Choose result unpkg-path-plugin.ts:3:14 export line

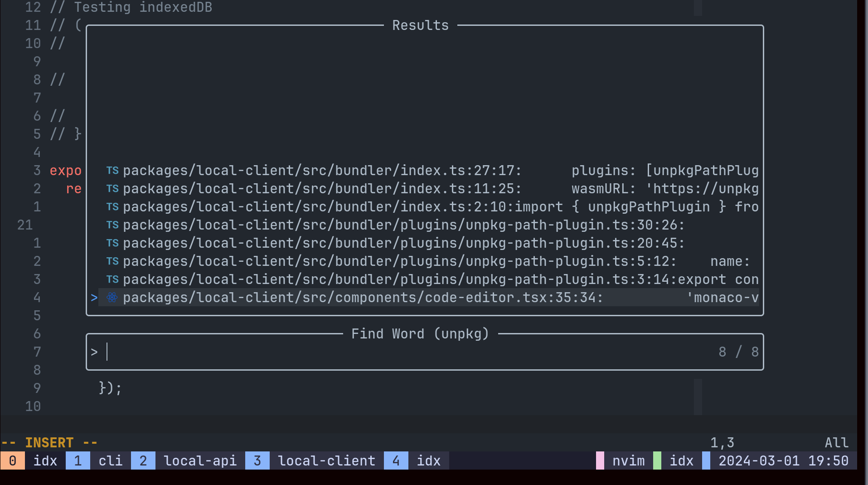point(428,279)
